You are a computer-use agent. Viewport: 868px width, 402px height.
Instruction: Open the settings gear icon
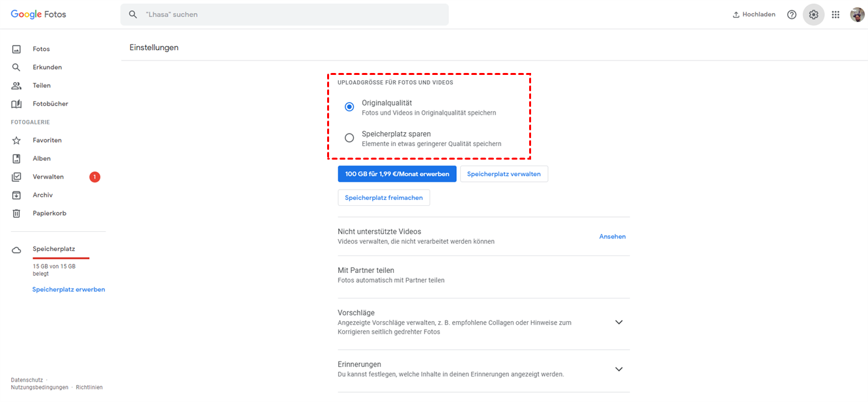point(813,14)
